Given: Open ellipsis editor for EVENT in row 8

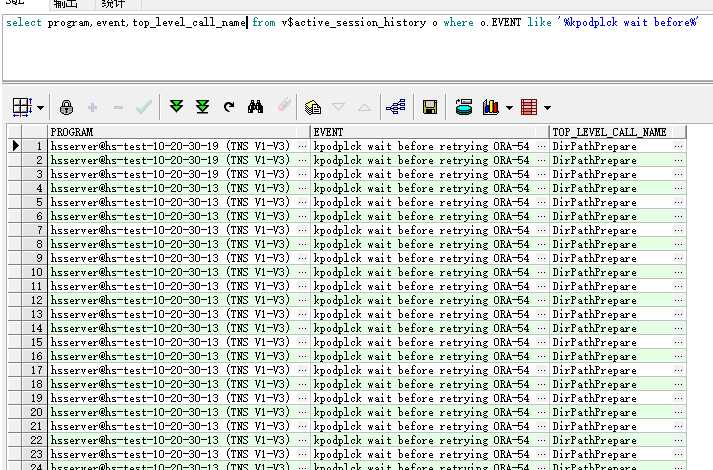Looking at the screenshot, I should click(541, 245).
